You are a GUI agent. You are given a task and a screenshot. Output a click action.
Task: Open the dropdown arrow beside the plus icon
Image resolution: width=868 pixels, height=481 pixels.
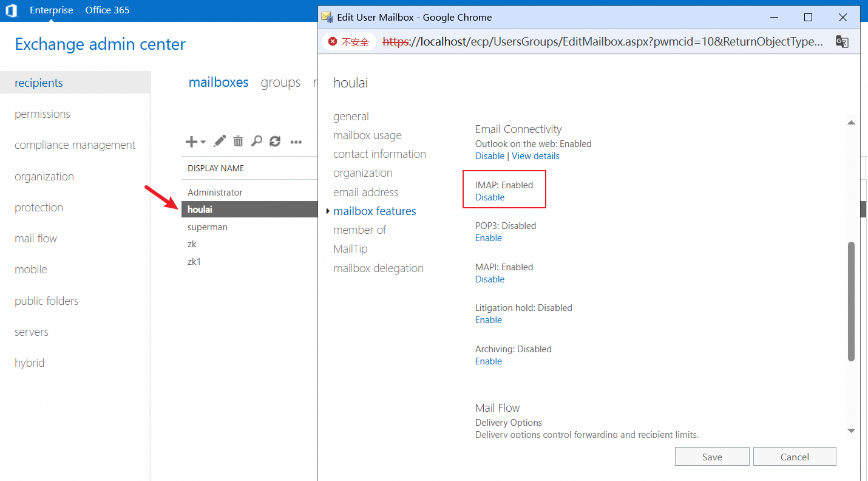[x=203, y=142]
